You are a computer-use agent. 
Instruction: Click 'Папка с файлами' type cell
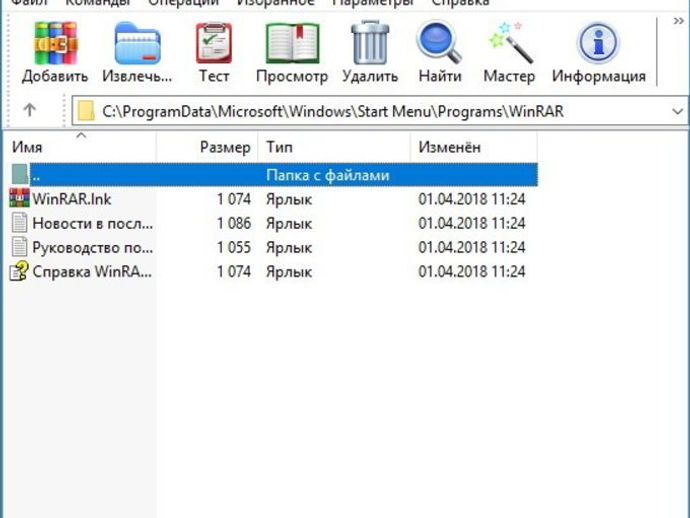[328, 175]
